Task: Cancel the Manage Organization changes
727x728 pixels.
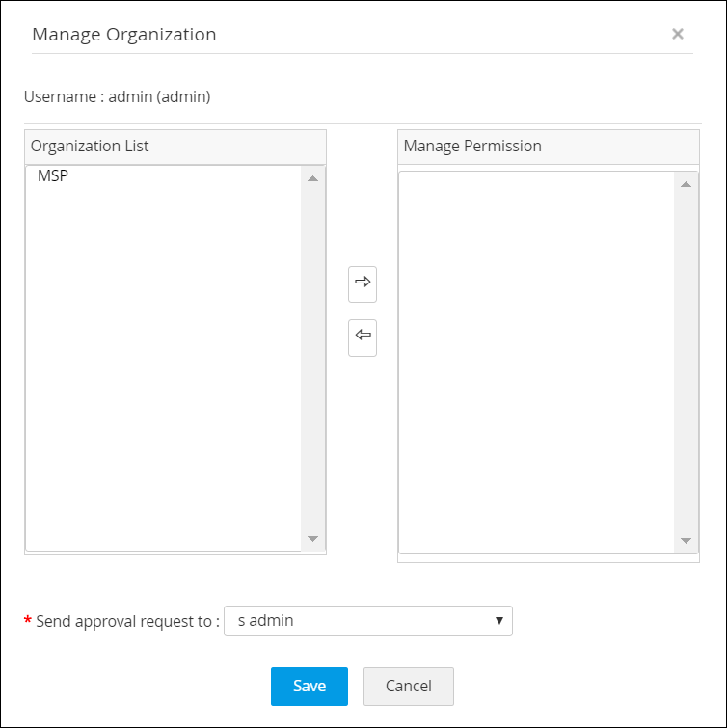Action: (x=408, y=686)
